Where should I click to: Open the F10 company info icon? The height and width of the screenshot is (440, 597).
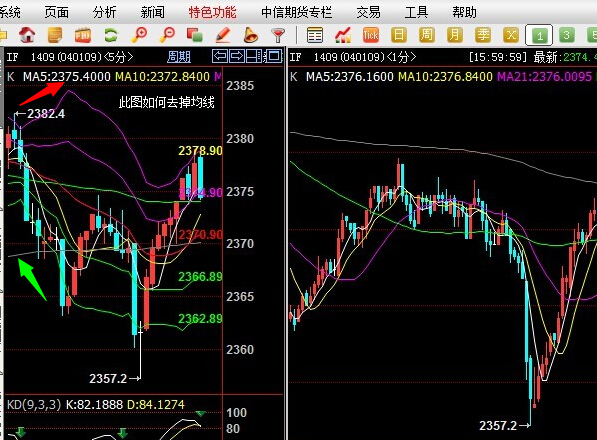tap(82, 35)
